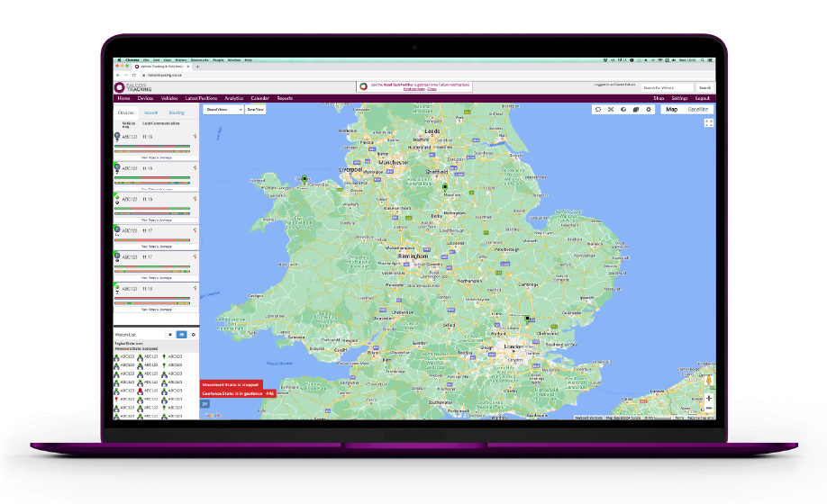Click the Last Communication column header
The image size is (827, 504).
pyautogui.click(x=161, y=123)
